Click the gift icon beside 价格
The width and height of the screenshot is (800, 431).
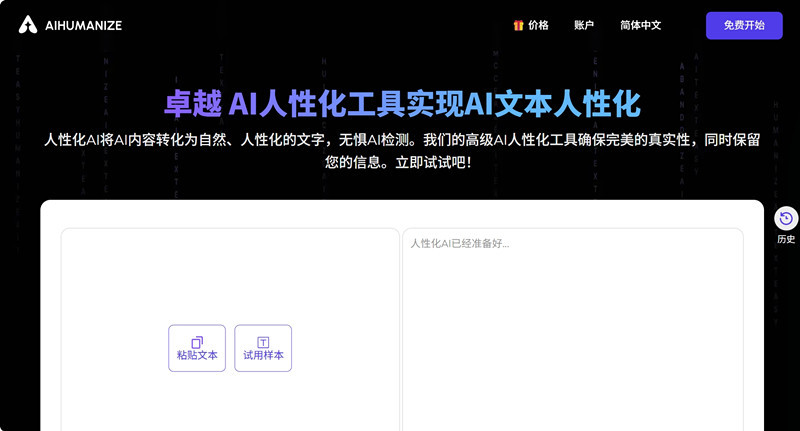click(518, 26)
